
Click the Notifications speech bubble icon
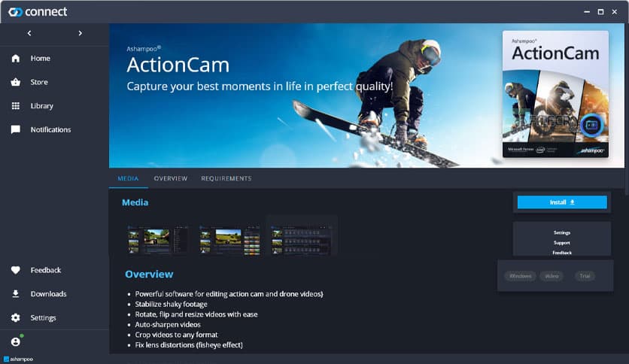(x=16, y=129)
